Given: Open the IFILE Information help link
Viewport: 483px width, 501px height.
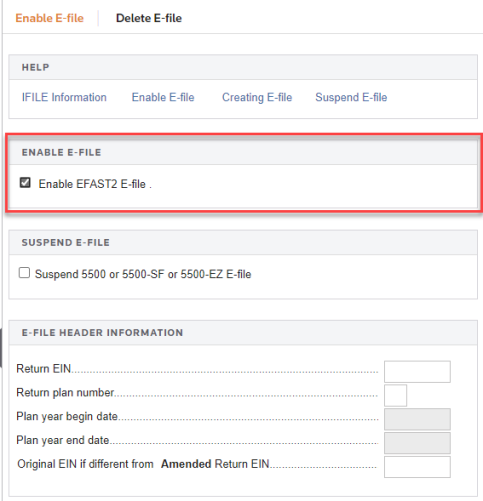Looking at the screenshot, I should (x=64, y=97).
